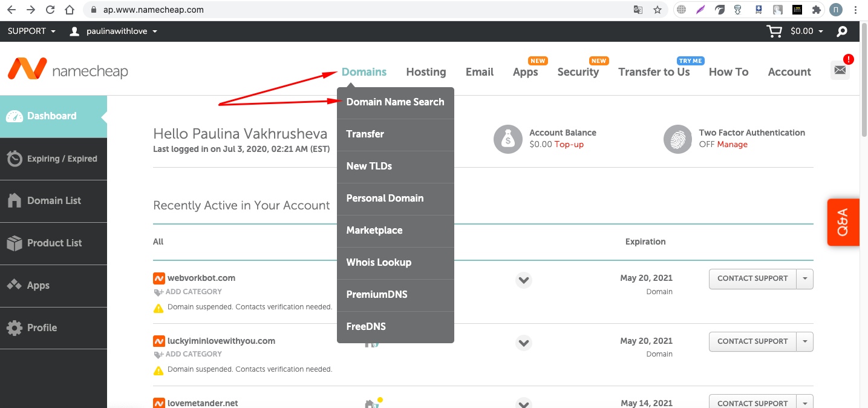868x408 pixels.
Task: Open the Security menu
Action: pyautogui.click(x=578, y=72)
